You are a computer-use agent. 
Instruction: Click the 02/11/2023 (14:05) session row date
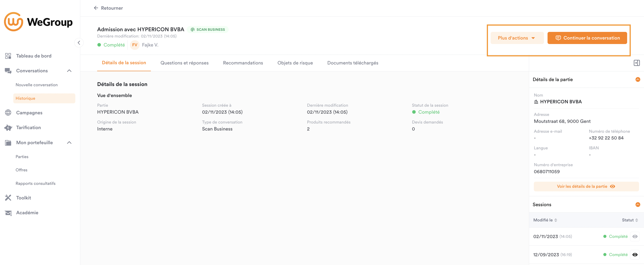[x=552, y=236]
